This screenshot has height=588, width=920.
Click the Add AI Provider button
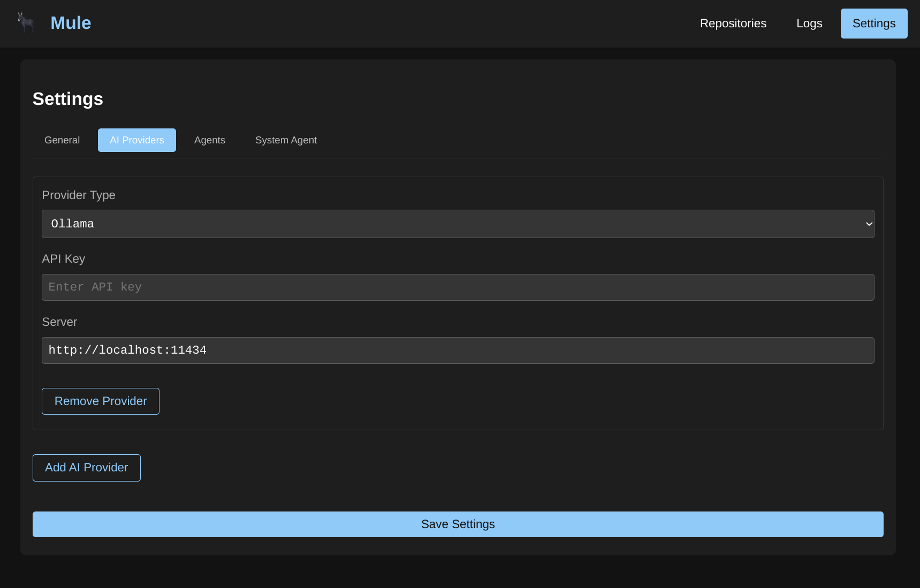(x=87, y=468)
